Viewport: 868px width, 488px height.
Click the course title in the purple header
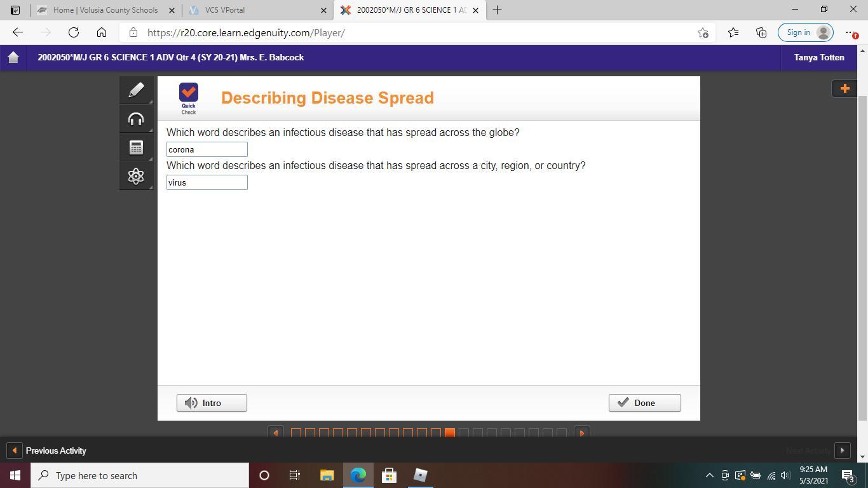[x=170, y=57]
